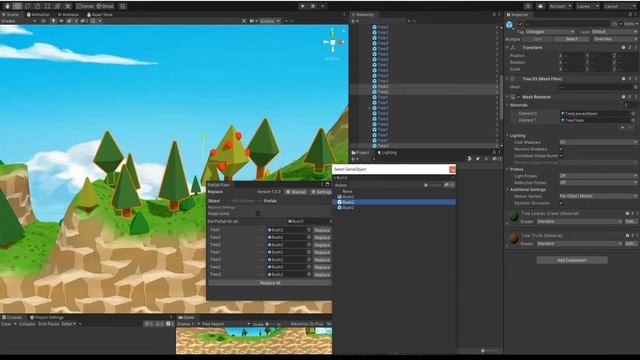Image resolution: width=640 pixels, height=360 pixels.
Task: Collapse the Lighting section of Mesh Renderer
Action: [x=508, y=136]
